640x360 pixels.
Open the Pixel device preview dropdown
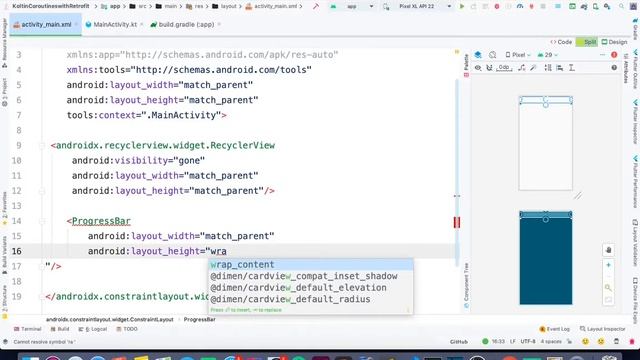[518, 55]
